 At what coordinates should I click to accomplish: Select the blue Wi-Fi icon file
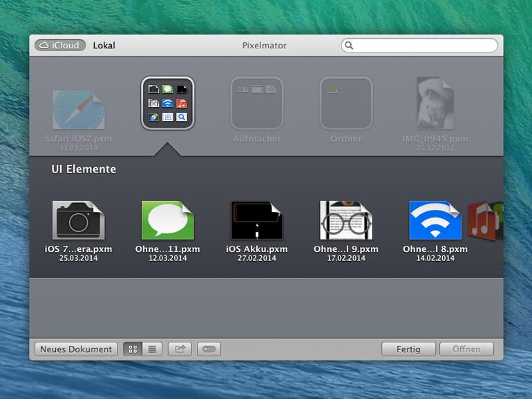click(435, 221)
